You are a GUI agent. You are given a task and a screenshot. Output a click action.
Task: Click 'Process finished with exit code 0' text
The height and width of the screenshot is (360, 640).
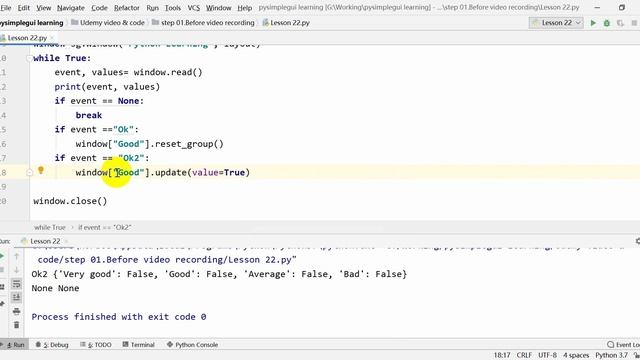coord(119,317)
